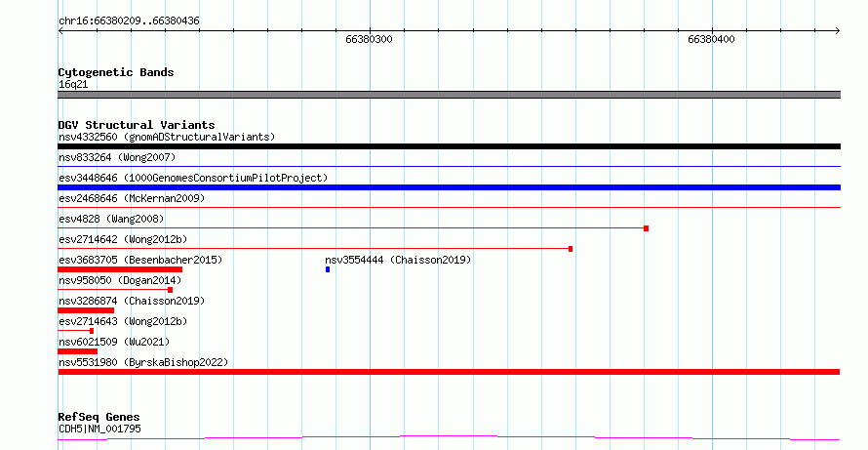Click the 66380300 ruler position label
Viewport: 868px width, 450px height.
pyautogui.click(x=369, y=39)
